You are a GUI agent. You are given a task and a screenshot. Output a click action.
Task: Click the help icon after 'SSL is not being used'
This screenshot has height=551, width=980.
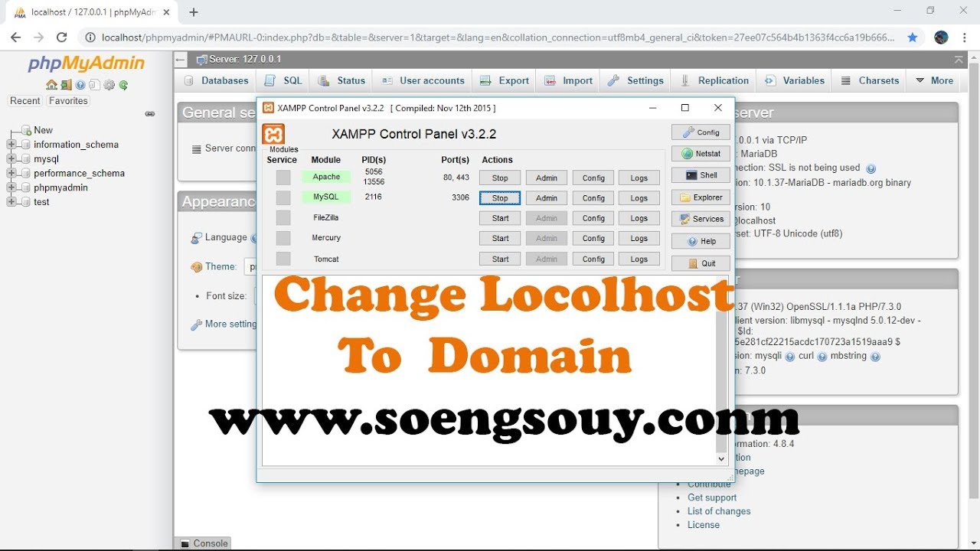pyautogui.click(x=871, y=168)
